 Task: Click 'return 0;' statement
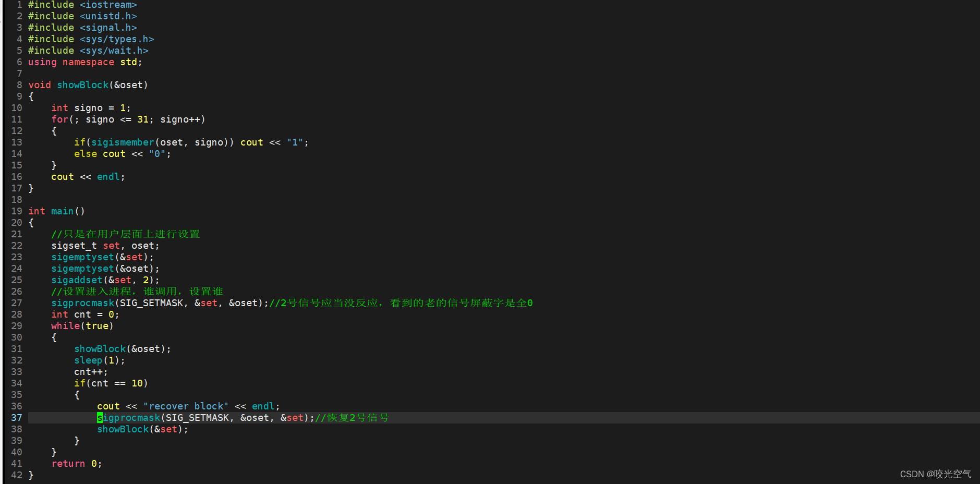pyautogui.click(x=77, y=464)
